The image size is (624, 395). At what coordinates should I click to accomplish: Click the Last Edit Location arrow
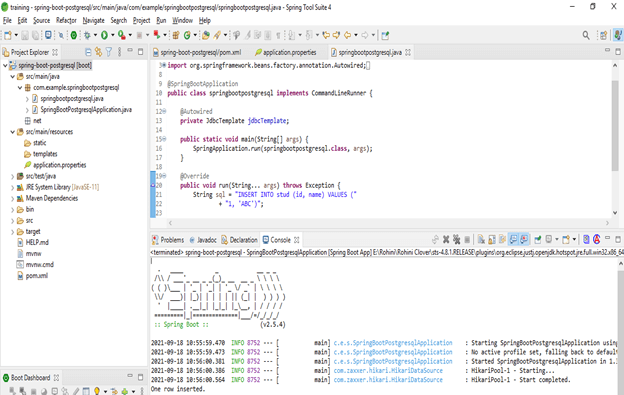click(x=326, y=35)
